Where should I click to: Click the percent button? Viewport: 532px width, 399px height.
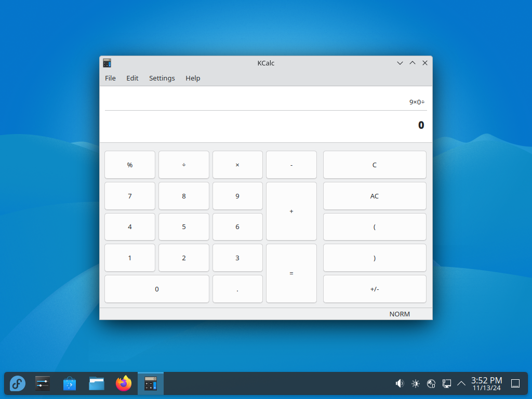click(x=130, y=165)
